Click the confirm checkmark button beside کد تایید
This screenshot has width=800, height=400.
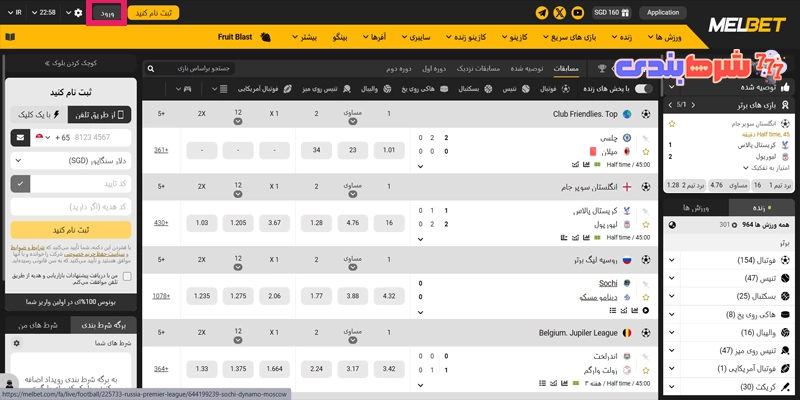[20, 184]
